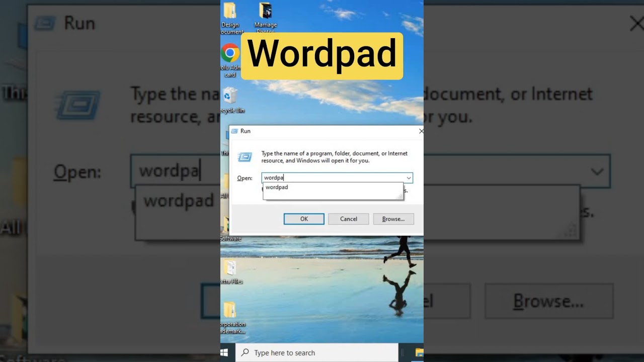The width and height of the screenshot is (644, 362).
Task: Select the Software desktop folder icon
Action: click(x=228, y=225)
